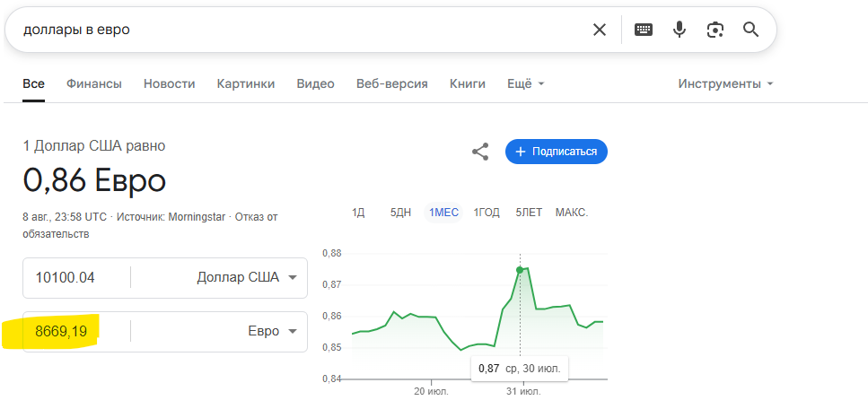This screenshot has height=409, width=868.
Task: Click the magnifying glass search icon
Action: coord(751,30)
